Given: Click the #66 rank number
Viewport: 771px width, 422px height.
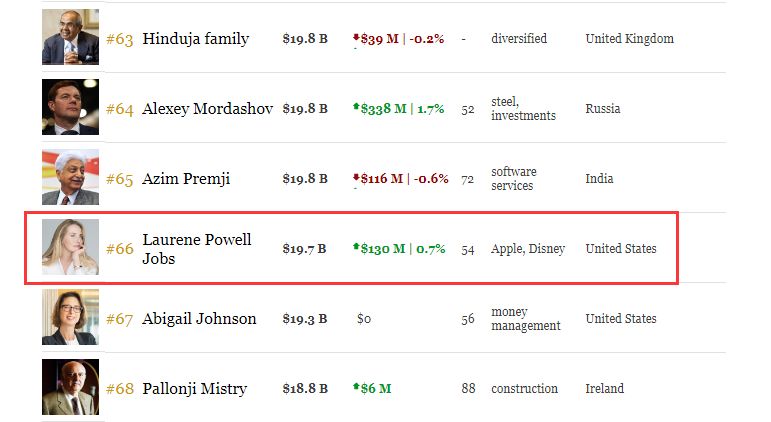Looking at the screenshot, I should (x=119, y=249).
